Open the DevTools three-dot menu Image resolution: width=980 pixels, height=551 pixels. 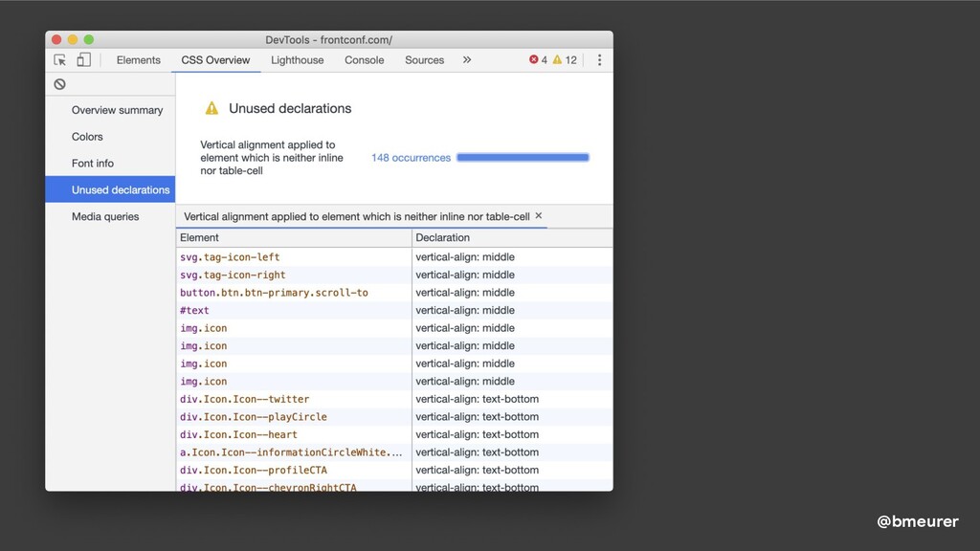click(x=599, y=60)
